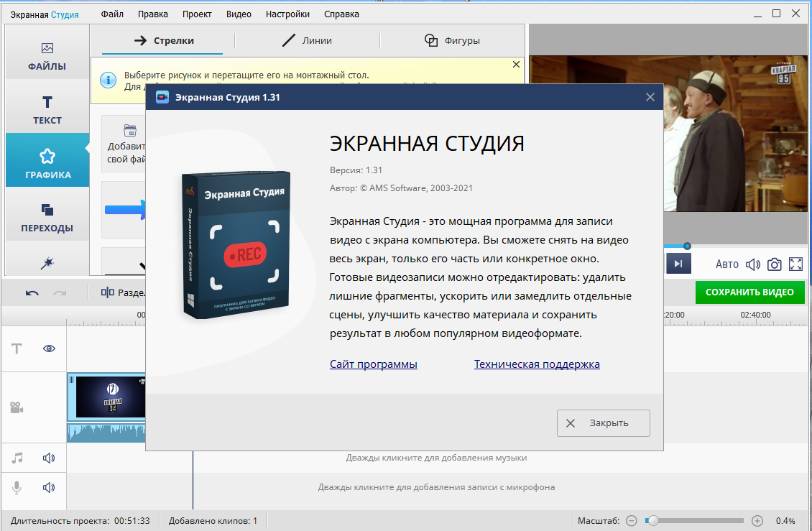Close the Экранная Студия 1.31 dialog with X
Screen dimensions: 812x531
pos(650,98)
